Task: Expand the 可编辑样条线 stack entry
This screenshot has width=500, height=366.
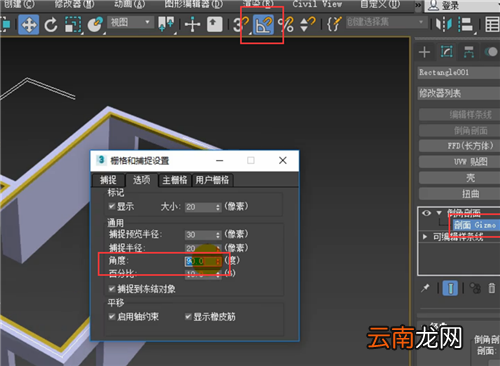Action: tap(425, 237)
